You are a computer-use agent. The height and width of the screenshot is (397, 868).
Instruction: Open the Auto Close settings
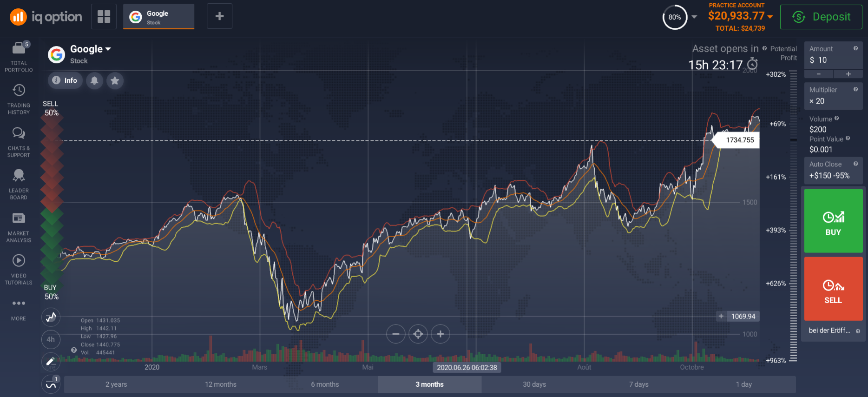coord(833,171)
